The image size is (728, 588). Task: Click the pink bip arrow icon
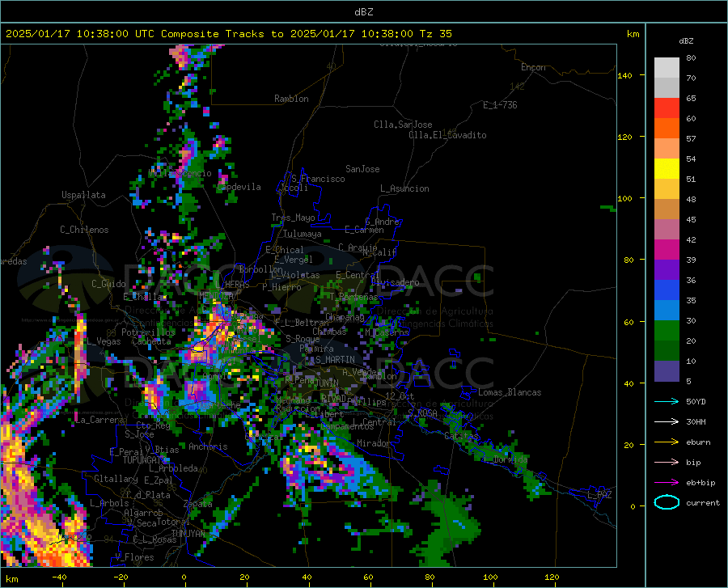coord(667,463)
